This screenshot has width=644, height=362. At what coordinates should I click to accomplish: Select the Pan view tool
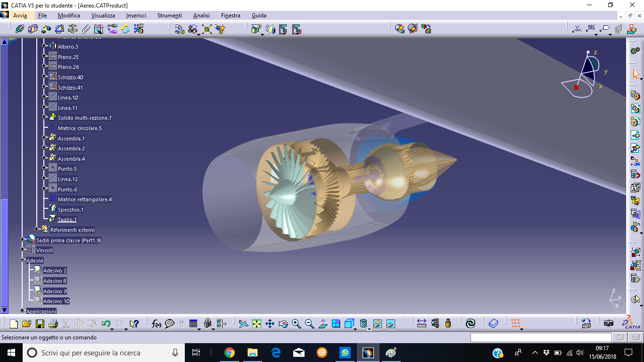point(270,324)
